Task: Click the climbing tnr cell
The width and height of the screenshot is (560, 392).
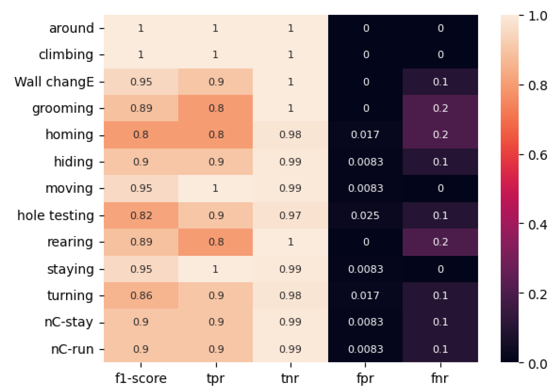Action: point(290,54)
